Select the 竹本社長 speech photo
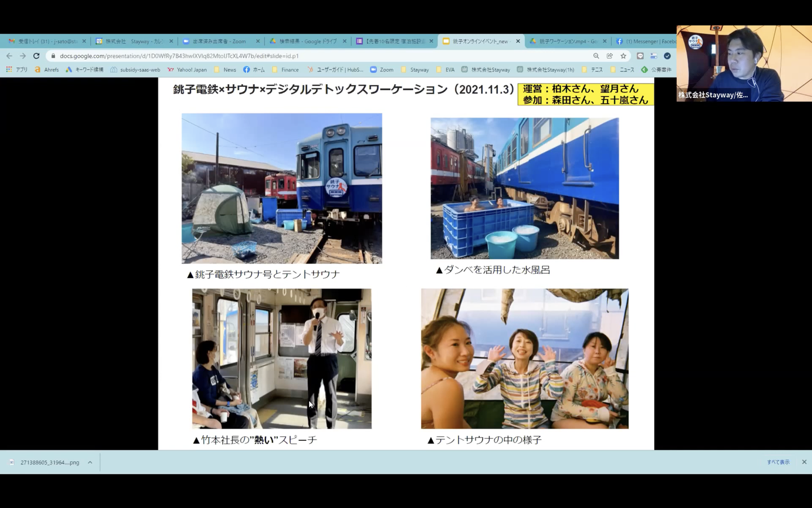Image resolution: width=812 pixels, height=508 pixels. (x=282, y=359)
